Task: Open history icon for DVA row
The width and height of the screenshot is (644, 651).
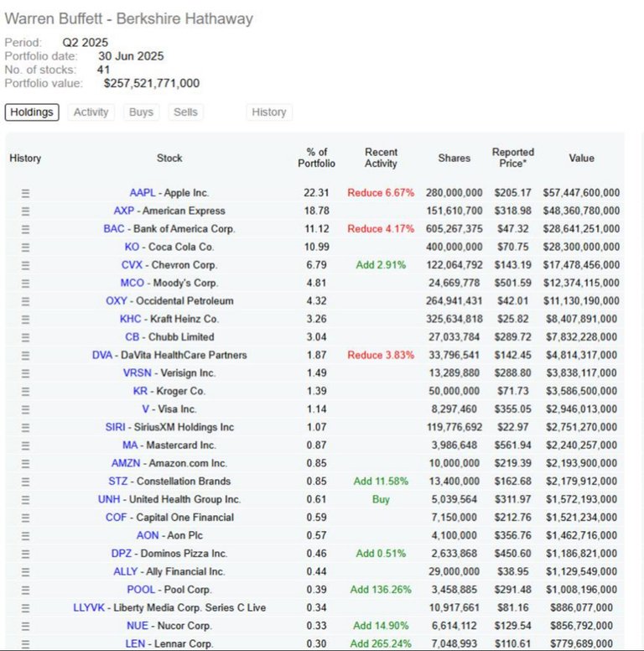Action: [x=25, y=356]
